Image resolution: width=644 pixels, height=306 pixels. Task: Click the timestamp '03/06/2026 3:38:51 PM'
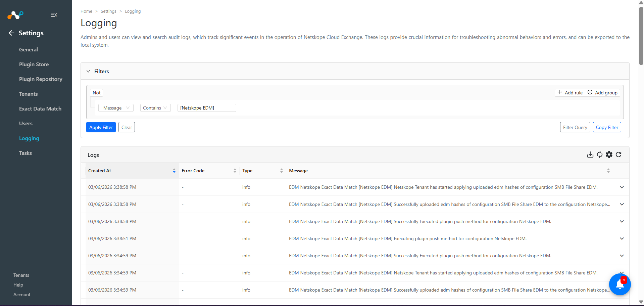coord(112,238)
